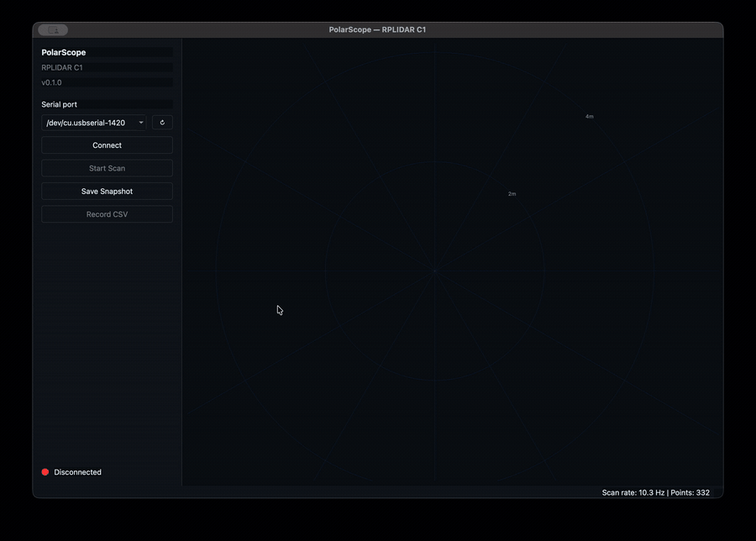This screenshot has width=756, height=541.
Task: Click the Serial port label
Action: tap(60, 104)
